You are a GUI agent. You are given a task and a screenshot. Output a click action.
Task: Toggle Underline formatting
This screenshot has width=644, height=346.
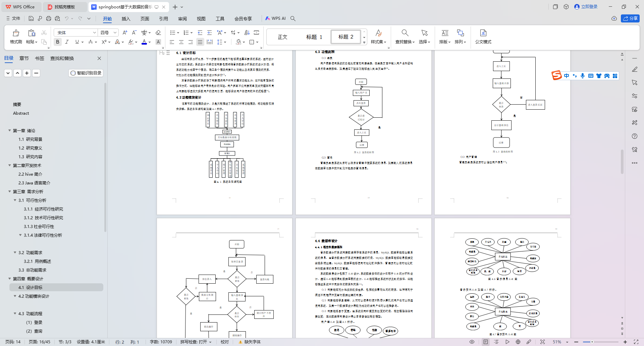77,42
